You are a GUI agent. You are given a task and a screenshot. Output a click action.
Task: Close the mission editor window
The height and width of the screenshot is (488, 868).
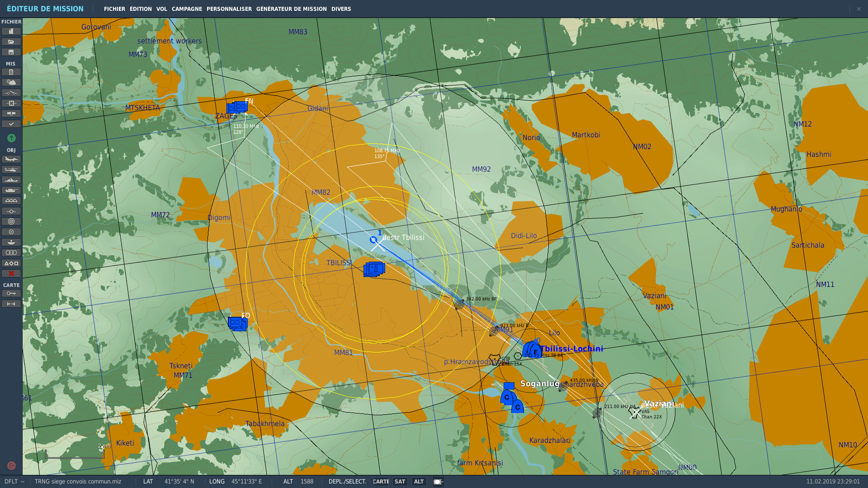click(x=859, y=9)
